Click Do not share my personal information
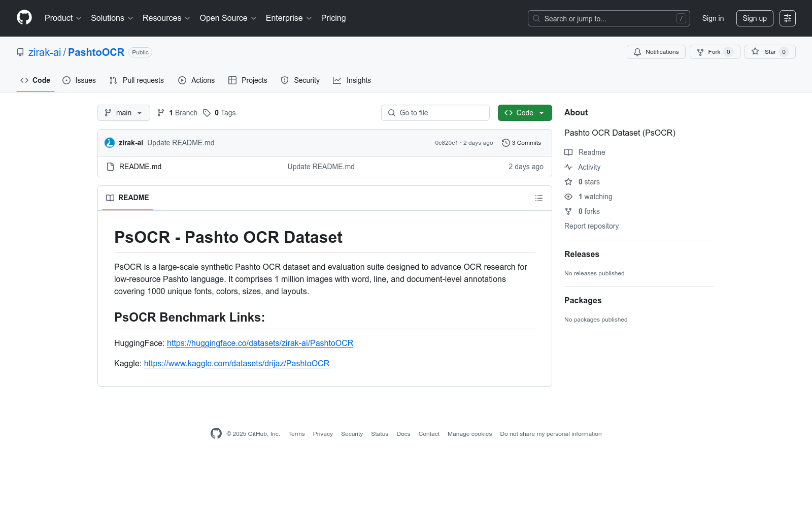 [551, 434]
